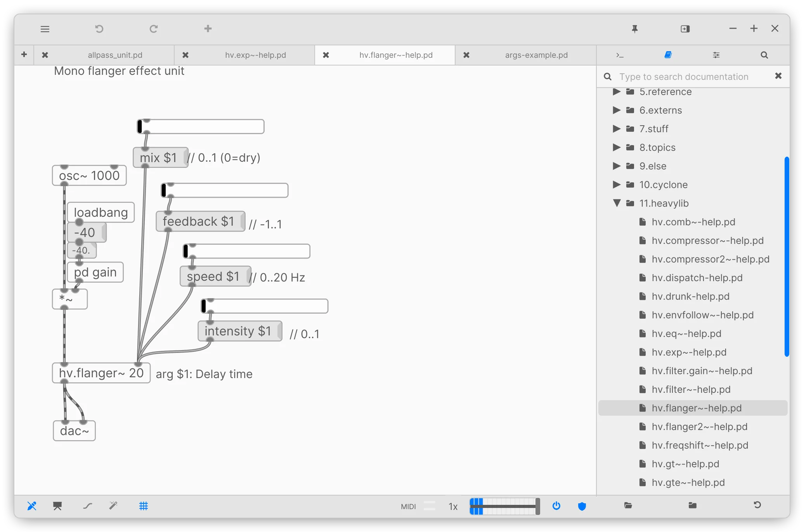The height and width of the screenshot is (532, 804).
Task: Click the undo arrow icon
Action: click(x=99, y=29)
